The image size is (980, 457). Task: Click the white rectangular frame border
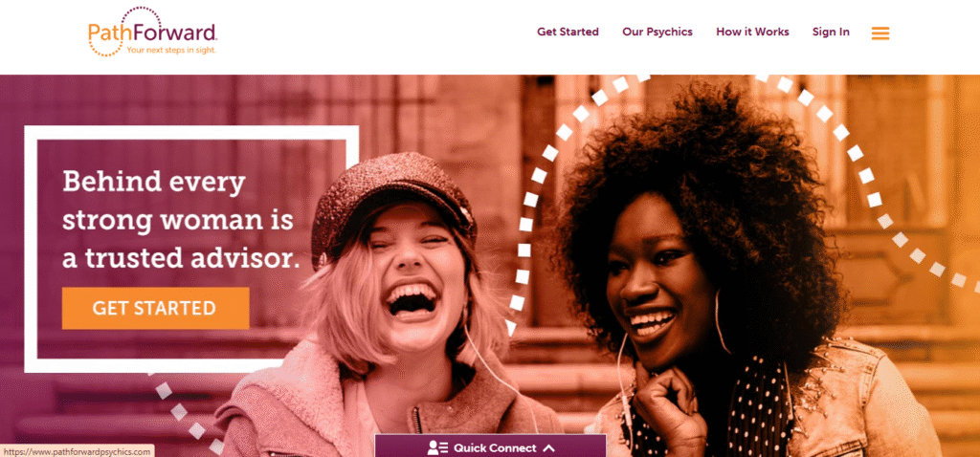click(x=190, y=132)
